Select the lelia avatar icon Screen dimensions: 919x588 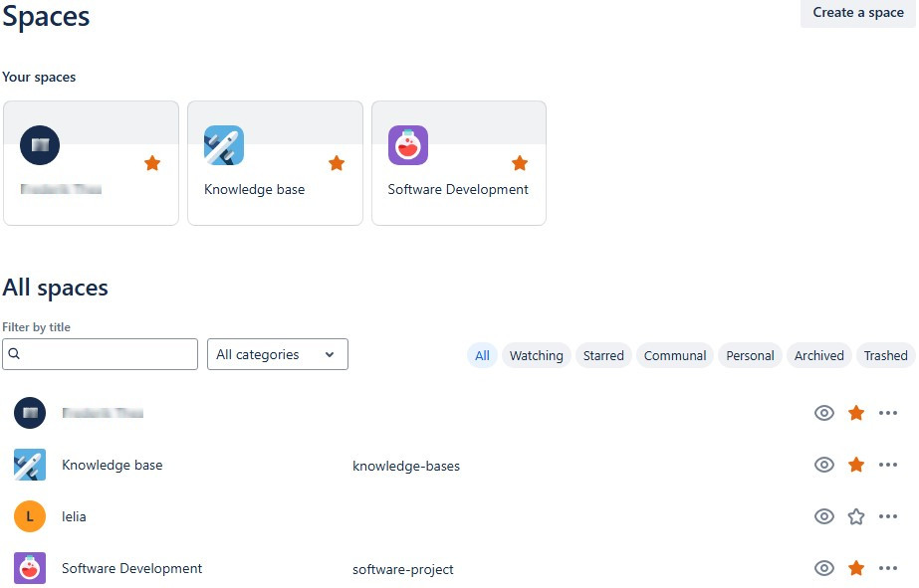point(30,516)
